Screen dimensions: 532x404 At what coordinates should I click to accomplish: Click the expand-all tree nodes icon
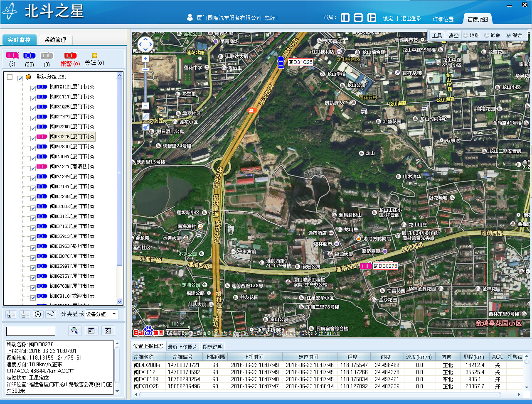(x=11, y=315)
